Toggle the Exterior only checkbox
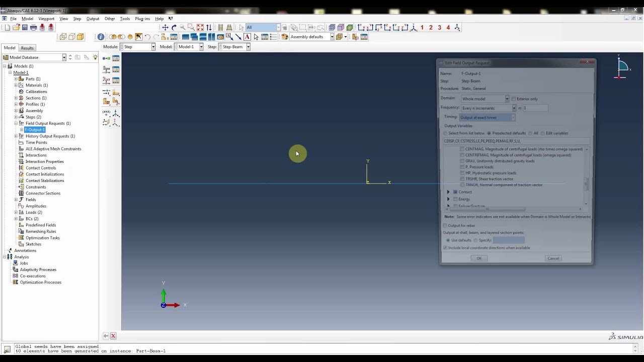644x362 pixels. 514,99
